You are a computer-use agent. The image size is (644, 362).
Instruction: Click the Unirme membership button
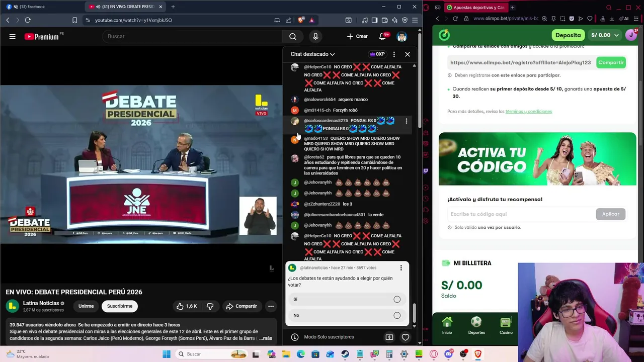click(x=86, y=306)
